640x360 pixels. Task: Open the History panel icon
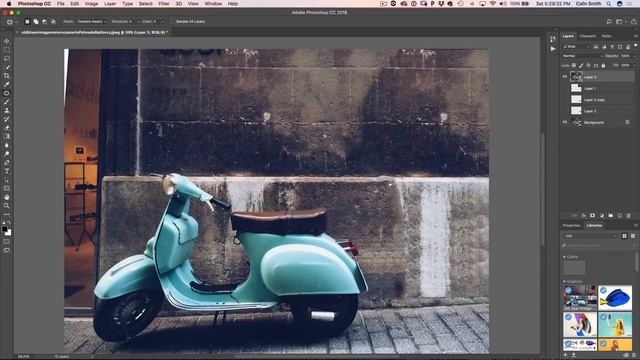click(553, 39)
